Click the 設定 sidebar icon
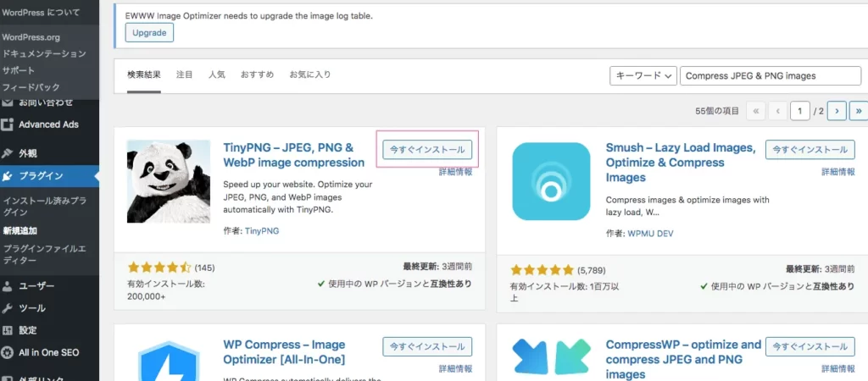The width and height of the screenshot is (868, 381). tap(7, 330)
